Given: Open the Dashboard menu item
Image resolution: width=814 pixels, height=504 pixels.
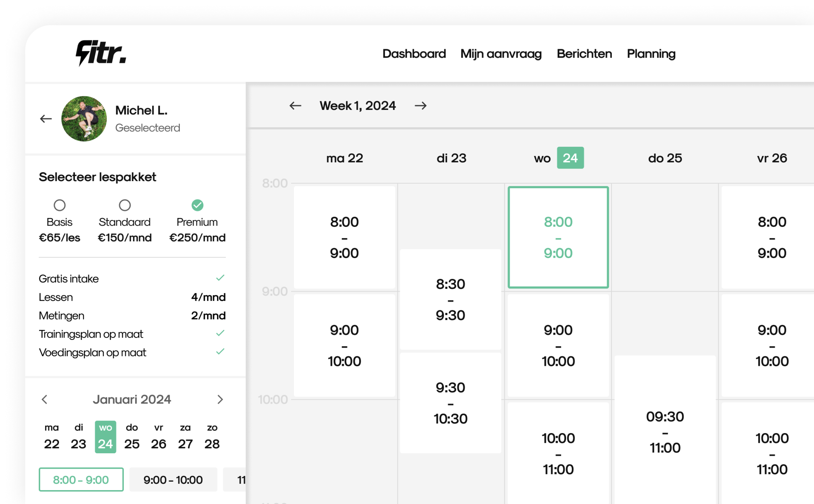Looking at the screenshot, I should point(414,54).
